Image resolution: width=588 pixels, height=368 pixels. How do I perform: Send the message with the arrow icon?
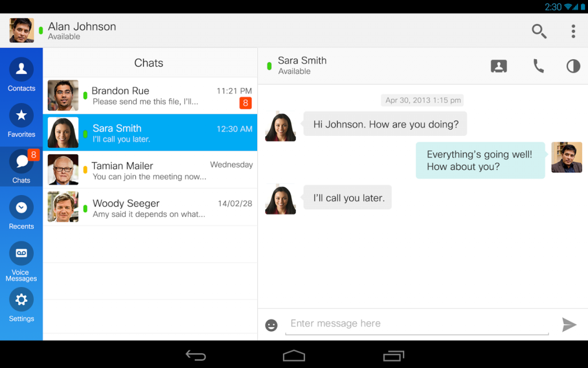pyautogui.click(x=569, y=324)
